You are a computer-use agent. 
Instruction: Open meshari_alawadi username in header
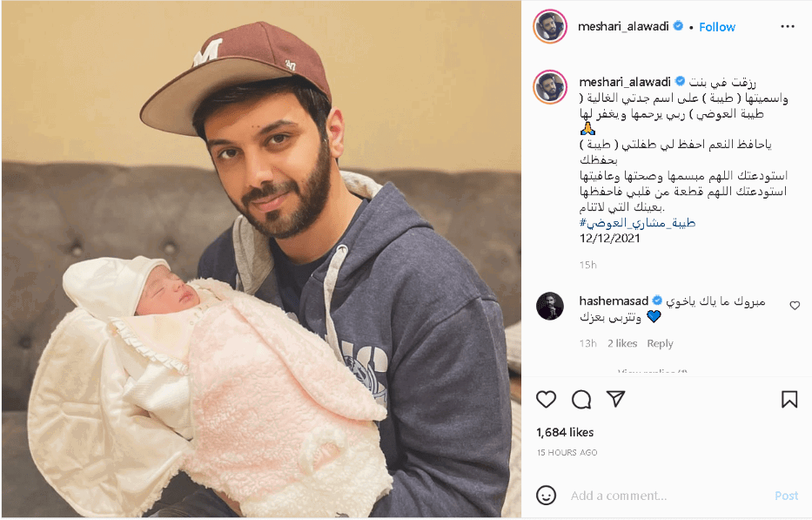point(623,26)
